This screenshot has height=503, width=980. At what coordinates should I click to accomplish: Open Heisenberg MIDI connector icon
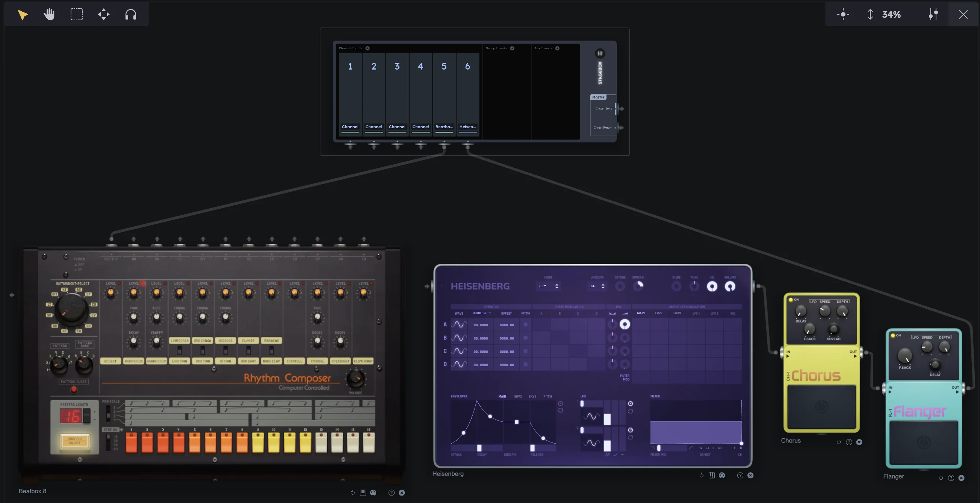tap(722, 475)
